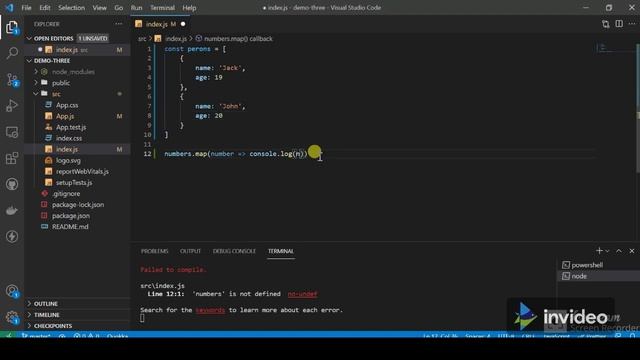The image size is (640, 360).
Task: Open the Explorer view in activity bar
Action: 12,27
